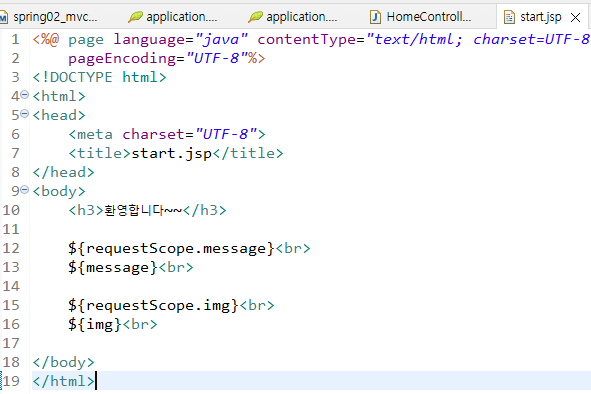The width and height of the screenshot is (591, 394).
Task: Click the closing </head> tag
Action: 63,172
